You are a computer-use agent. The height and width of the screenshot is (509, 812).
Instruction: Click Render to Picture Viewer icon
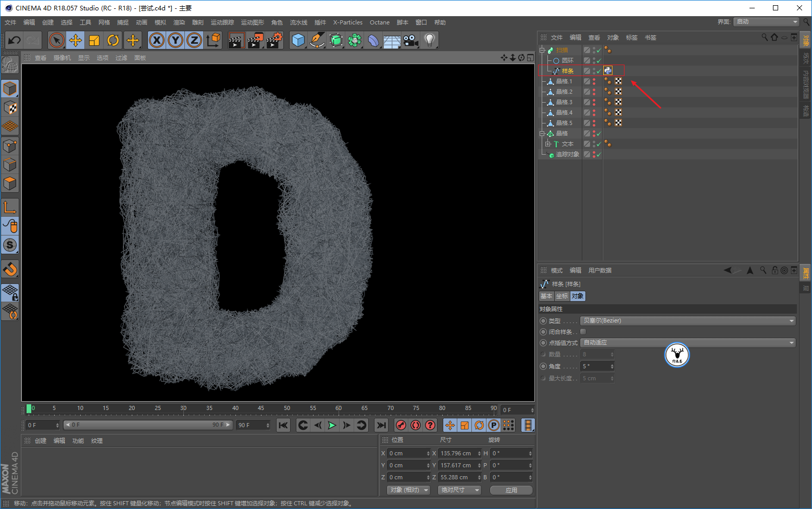point(255,40)
